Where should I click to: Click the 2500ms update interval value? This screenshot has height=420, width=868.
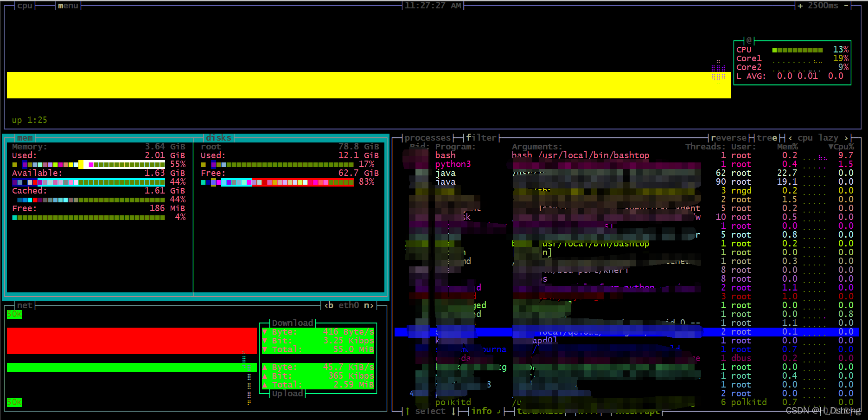point(823,6)
